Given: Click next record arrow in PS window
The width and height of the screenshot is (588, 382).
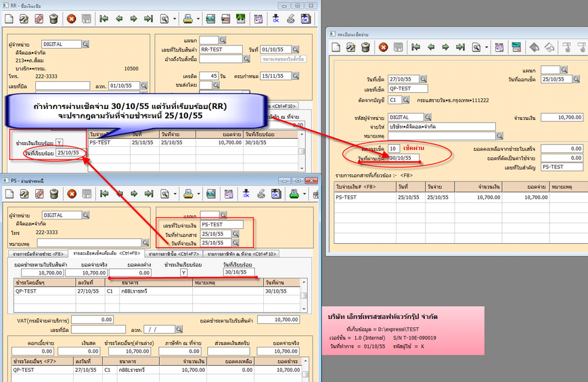Looking at the screenshot, I should [133, 194].
